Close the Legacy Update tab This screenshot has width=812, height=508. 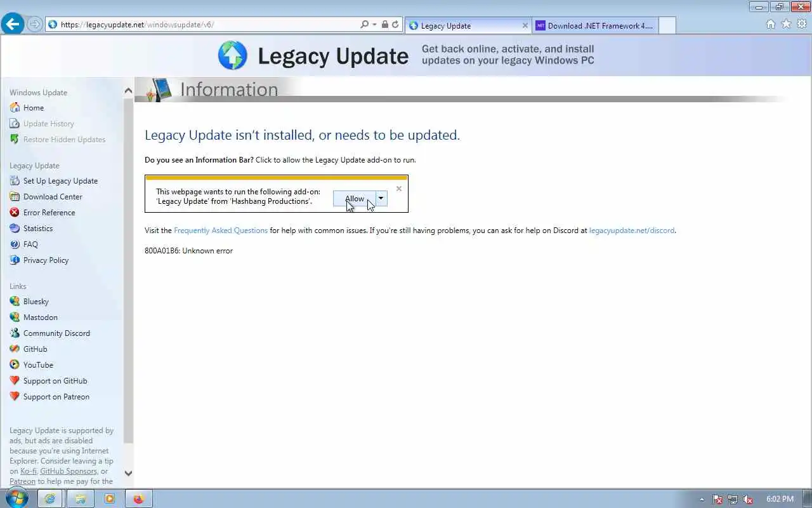pos(525,25)
